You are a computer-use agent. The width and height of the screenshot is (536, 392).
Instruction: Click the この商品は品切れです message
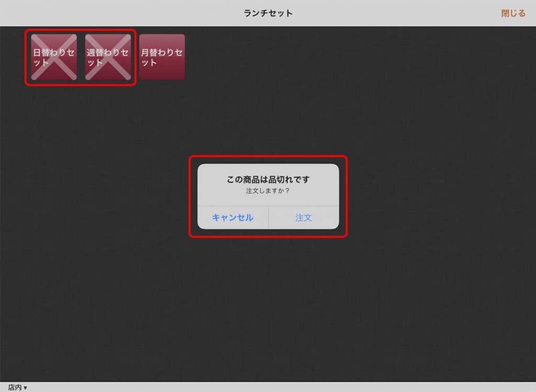(x=269, y=180)
